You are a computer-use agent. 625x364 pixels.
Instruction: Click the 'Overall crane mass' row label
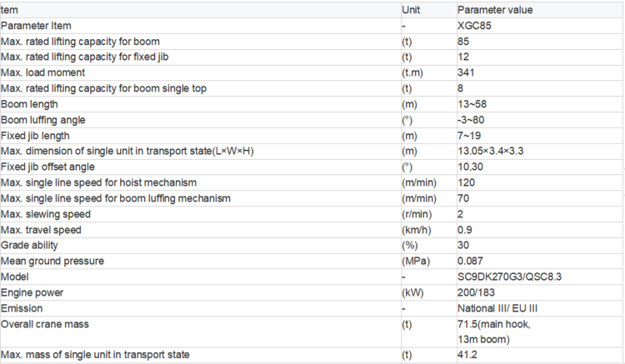pyautogui.click(x=45, y=324)
